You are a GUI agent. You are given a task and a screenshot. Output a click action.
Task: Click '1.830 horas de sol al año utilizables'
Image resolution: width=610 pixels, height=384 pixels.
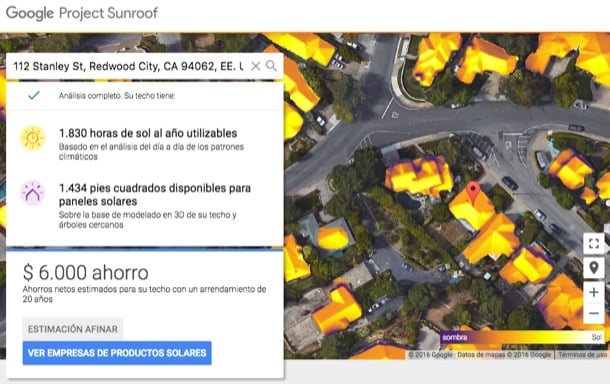coord(148,133)
